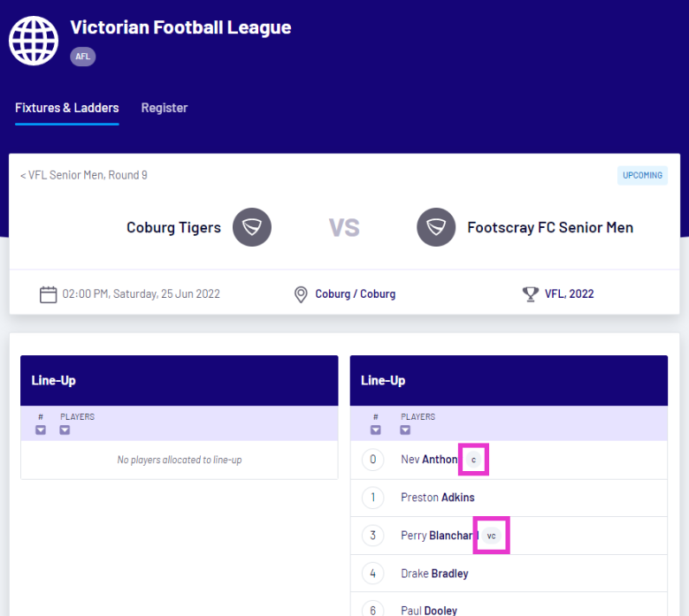Viewport: 689px width, 616px height.
Task: Open the Coburg / Coburg venue link
Action: [356, 294]
